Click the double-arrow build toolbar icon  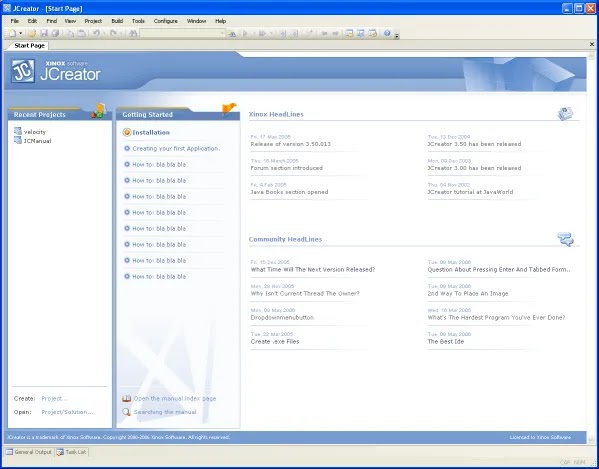(x=262, y=34)
